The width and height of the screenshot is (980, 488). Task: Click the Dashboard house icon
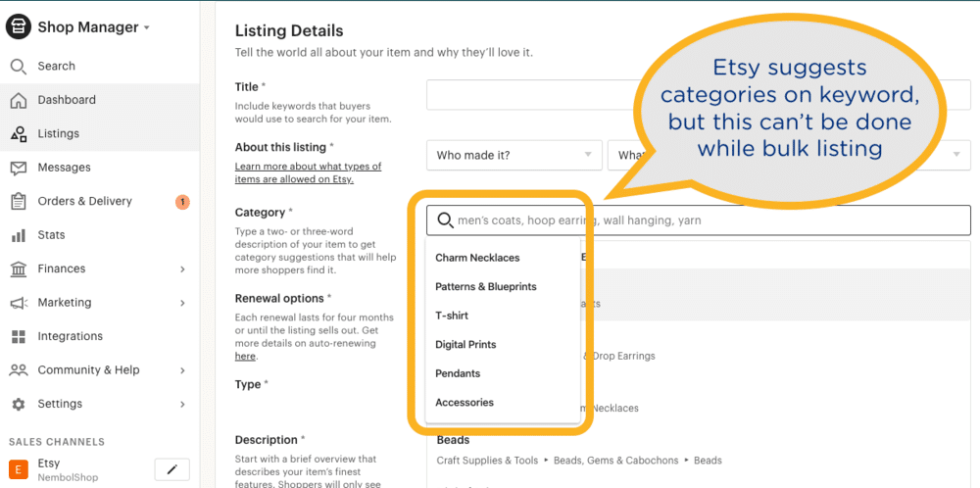19,100
